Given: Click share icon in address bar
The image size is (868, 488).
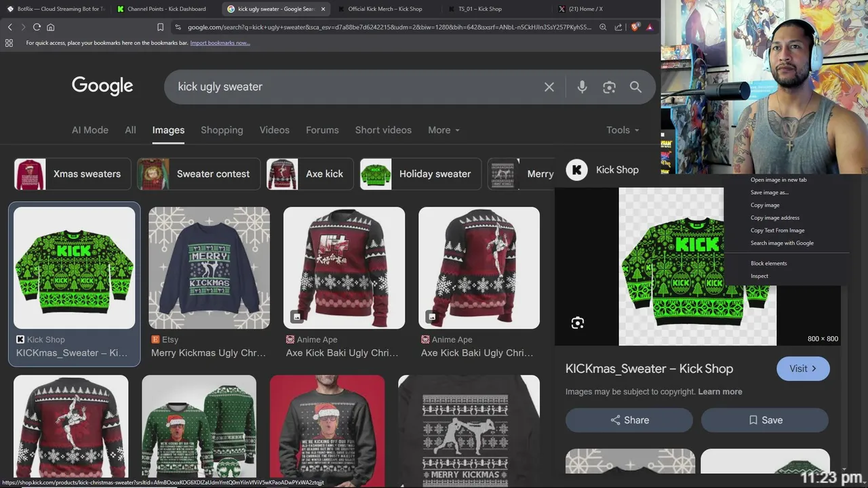Looking at the screenshot, I should coord(618,27).
